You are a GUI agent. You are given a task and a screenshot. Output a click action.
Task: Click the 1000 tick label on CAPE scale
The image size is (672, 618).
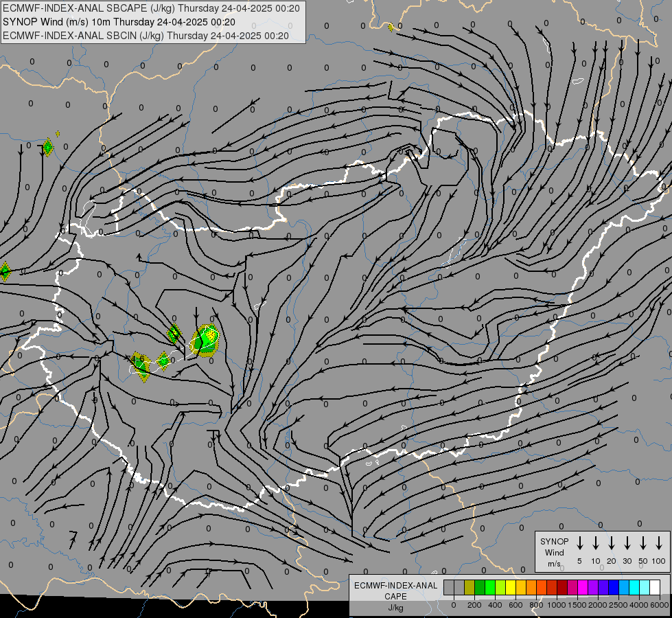pyautogui.click(x=557, y=605)
